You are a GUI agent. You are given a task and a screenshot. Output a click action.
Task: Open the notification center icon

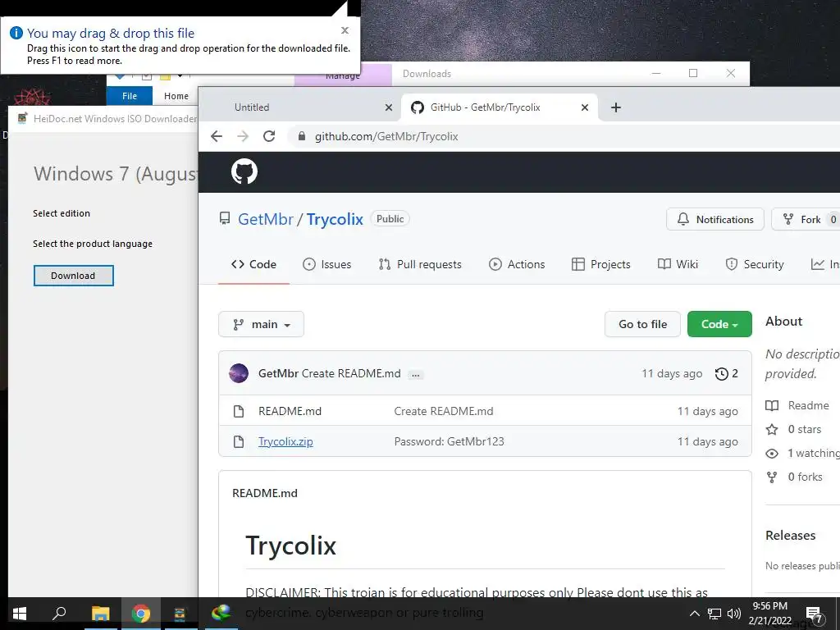coord(815,615)
